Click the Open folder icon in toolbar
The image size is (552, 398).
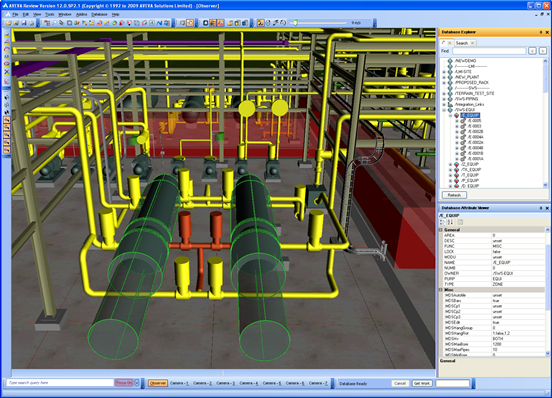[8, 23]
